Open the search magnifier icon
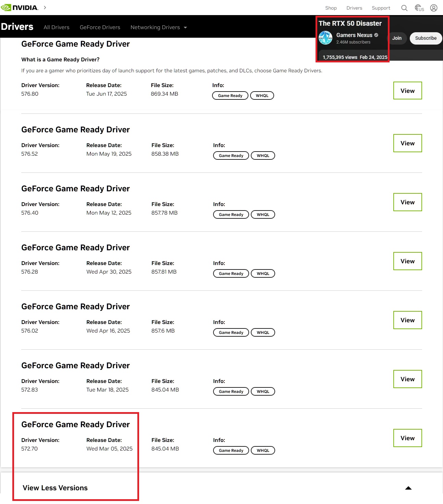Image resolution: width=443 pixels, height=504 pixels. click(x=404, y=8)
